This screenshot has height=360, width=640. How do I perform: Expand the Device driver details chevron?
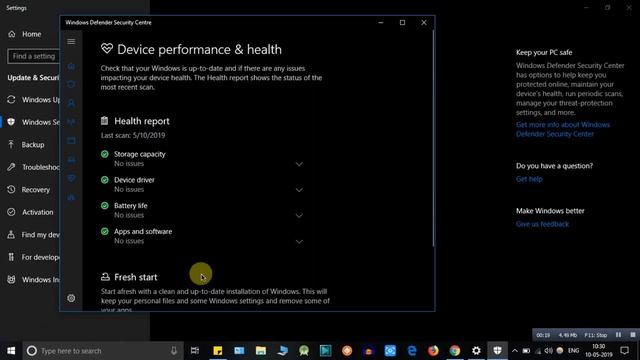pos(299,190)
